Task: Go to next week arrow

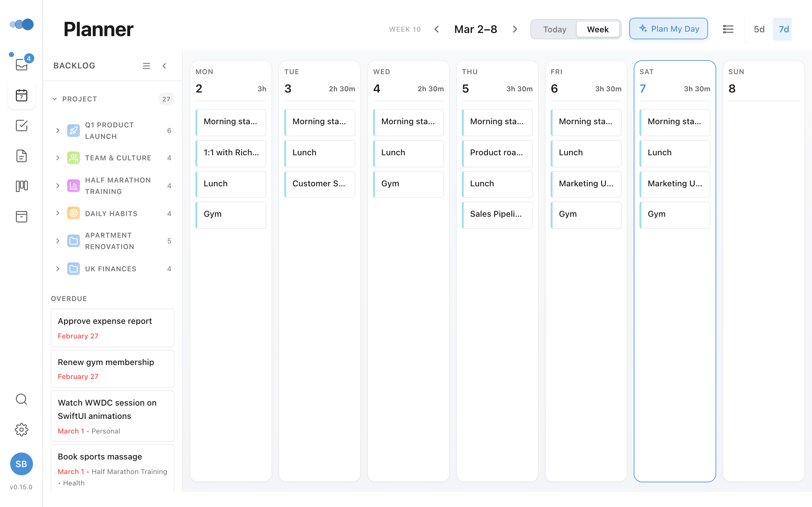Action: coord(515,29)
